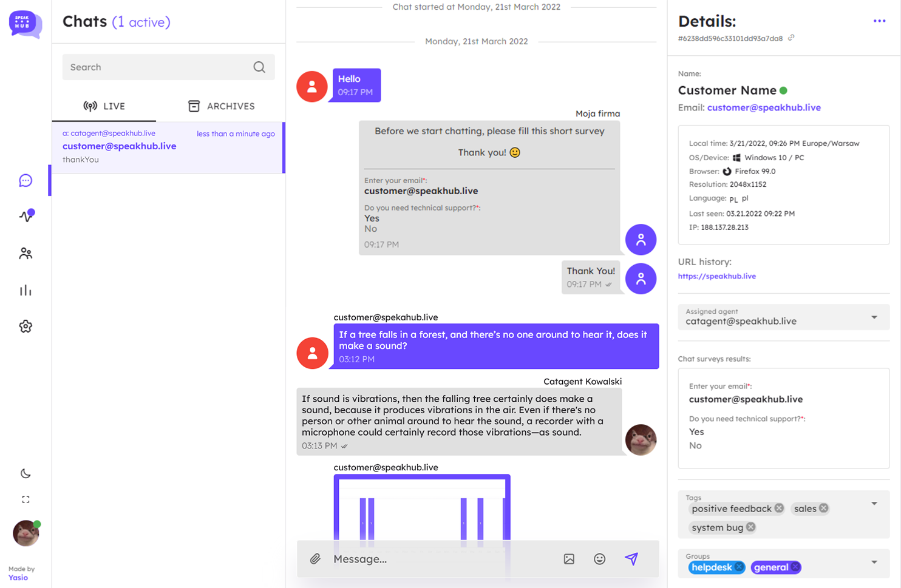This screenshot has height=588, width=901.
Task: Select the LIVE tab
Action: (x=104, y=106)
